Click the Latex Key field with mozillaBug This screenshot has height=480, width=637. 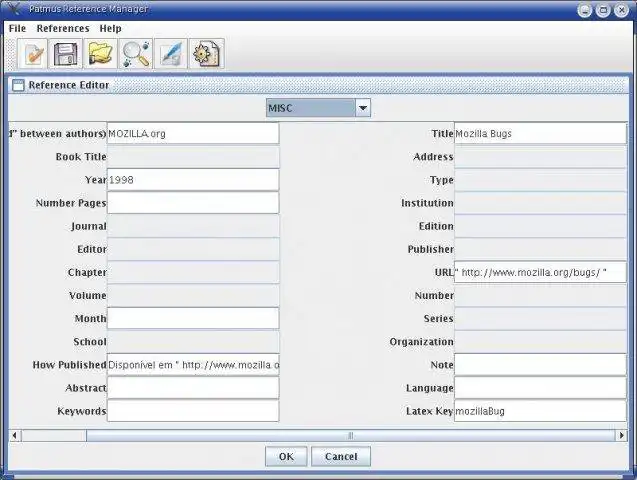[540, 411]
